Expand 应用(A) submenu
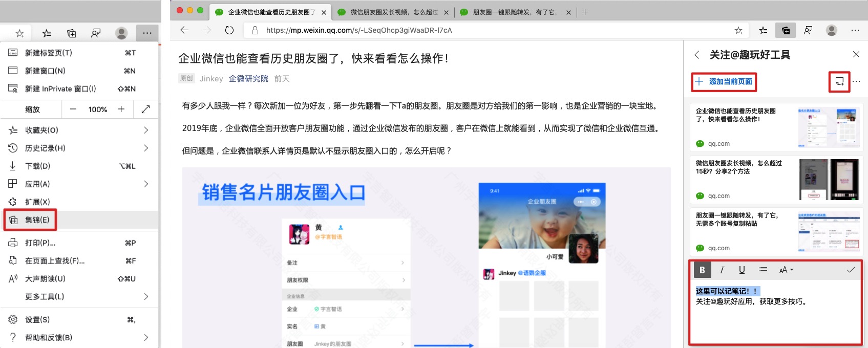This screenshot has width=868, height=348. (79, 184)
